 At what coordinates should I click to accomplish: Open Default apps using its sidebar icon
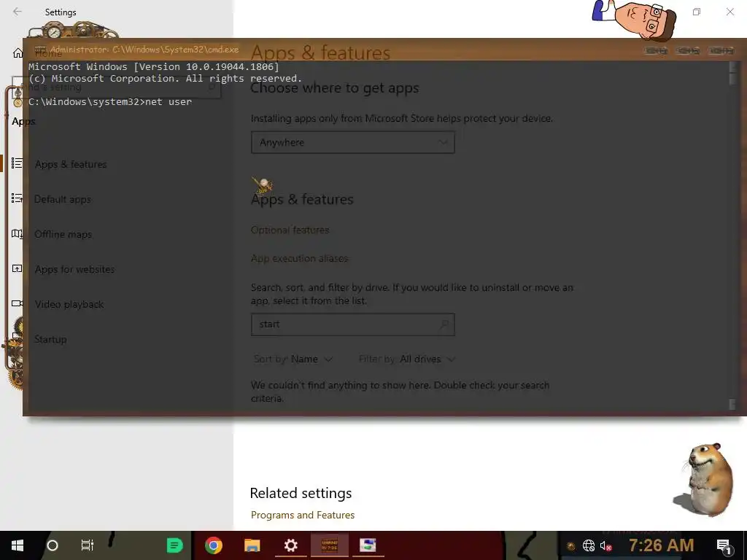tap(17, 198)
